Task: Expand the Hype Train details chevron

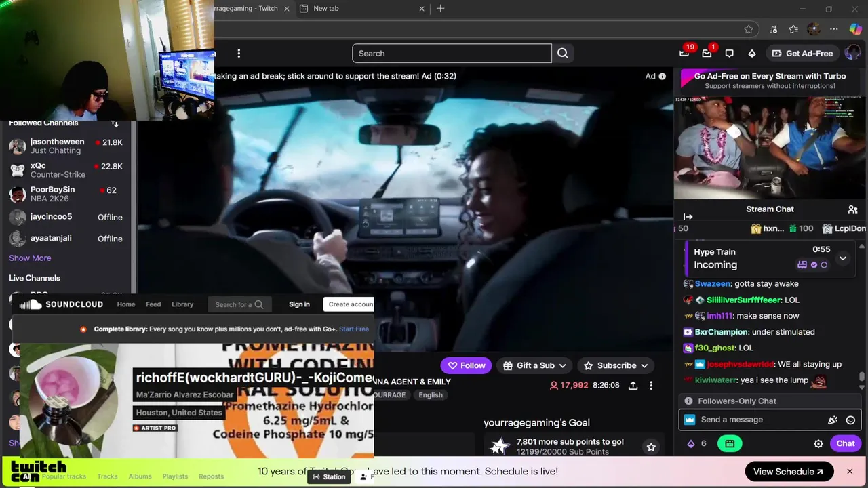Action: click(842, 258)
